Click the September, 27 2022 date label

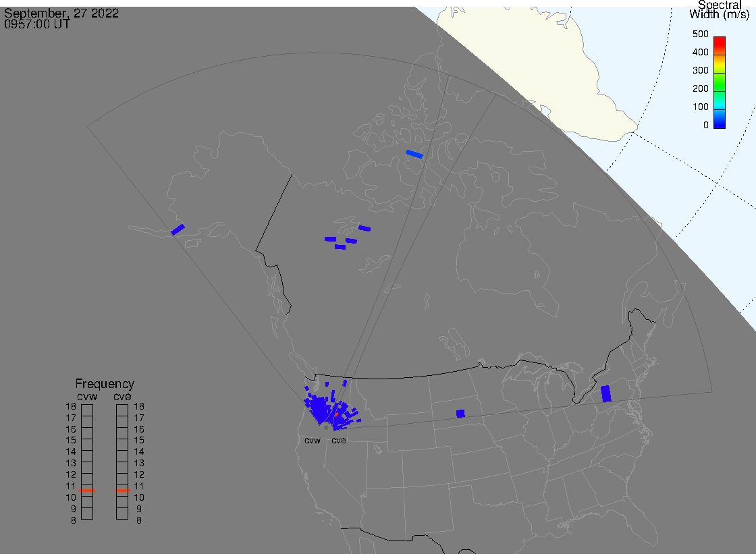(61, 13)
